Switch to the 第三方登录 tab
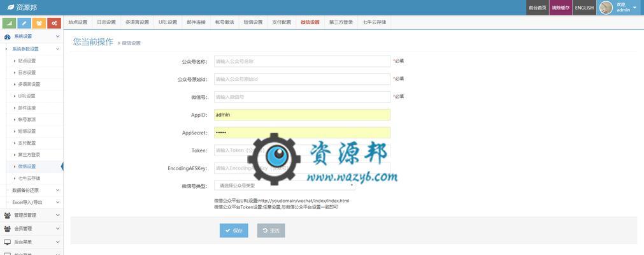This screenshot has height=255, width=644. 341,22
